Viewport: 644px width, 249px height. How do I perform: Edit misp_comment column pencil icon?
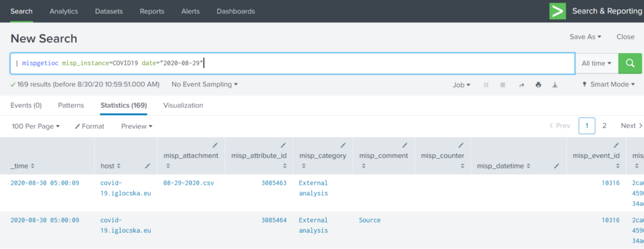(404, 145)
